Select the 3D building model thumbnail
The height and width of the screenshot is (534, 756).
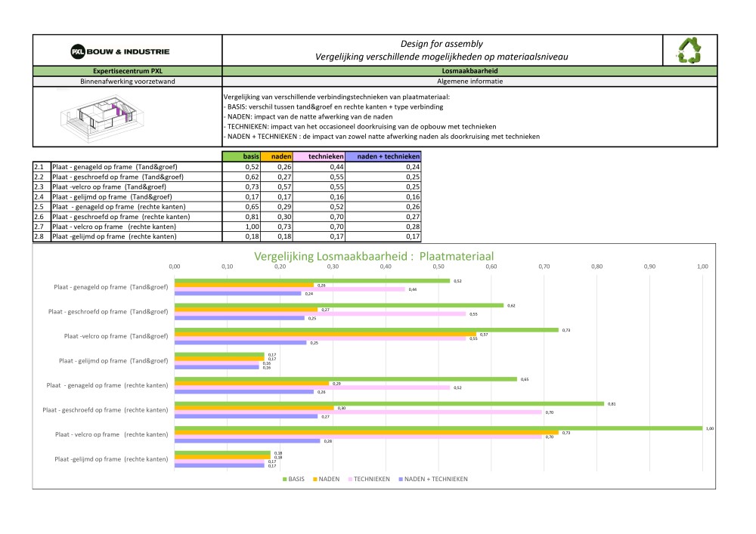pos(102,117)
